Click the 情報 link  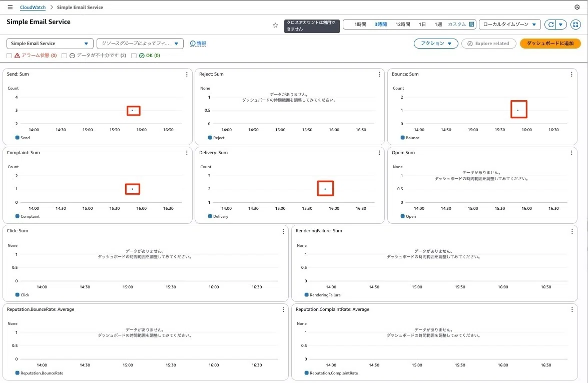201,44
